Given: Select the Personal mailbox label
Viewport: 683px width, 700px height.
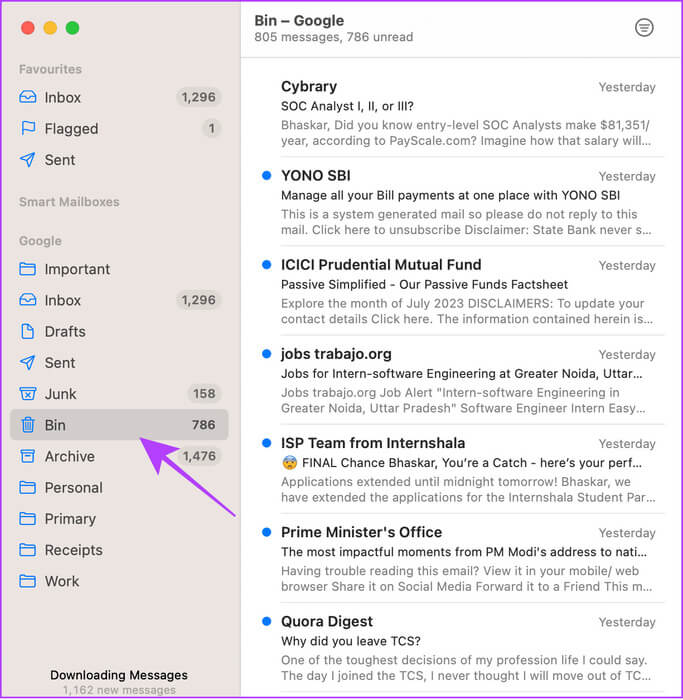Looking at the screenshot, I should (74, 488).
